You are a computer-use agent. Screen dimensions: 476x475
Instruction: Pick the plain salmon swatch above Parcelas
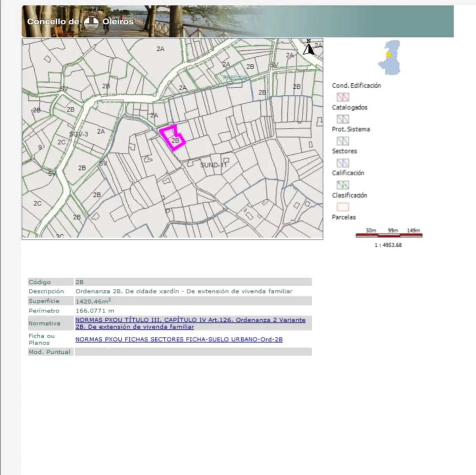343,207
